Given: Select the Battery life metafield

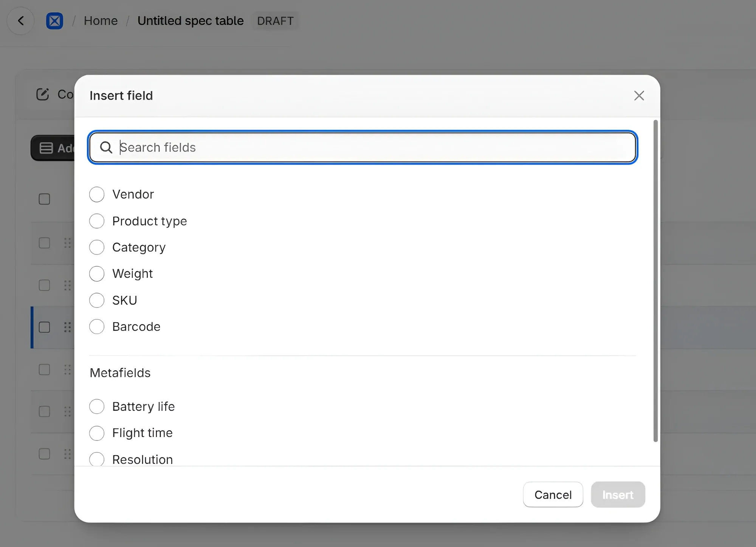Looking at the screenshot, I should (97, 406).
